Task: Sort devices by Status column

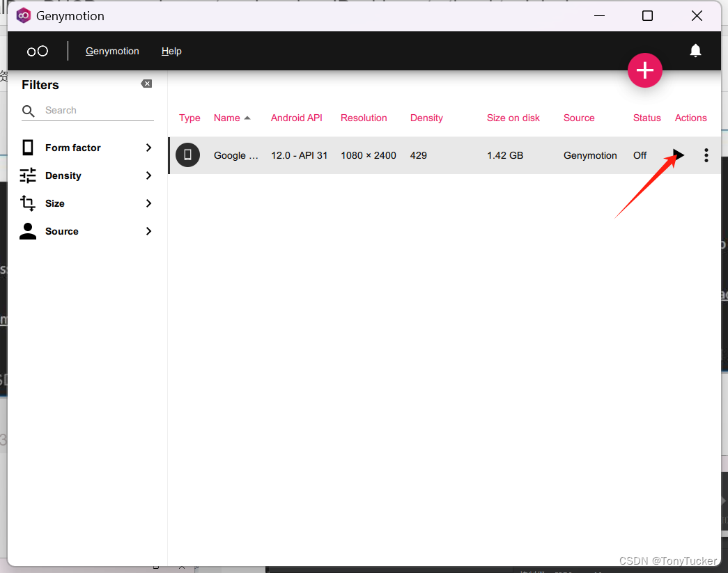Action: tap(646, 118)
